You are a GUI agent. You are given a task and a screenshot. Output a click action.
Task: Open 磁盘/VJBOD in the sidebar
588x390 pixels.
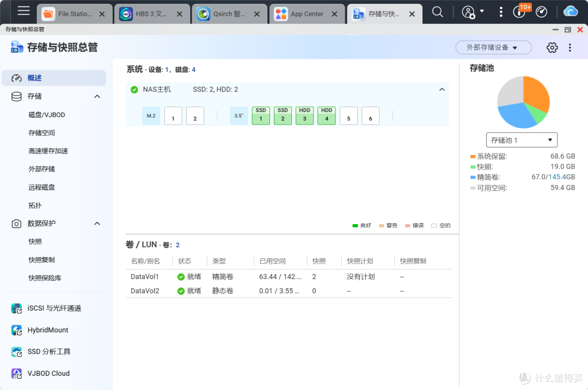[47, 115]
